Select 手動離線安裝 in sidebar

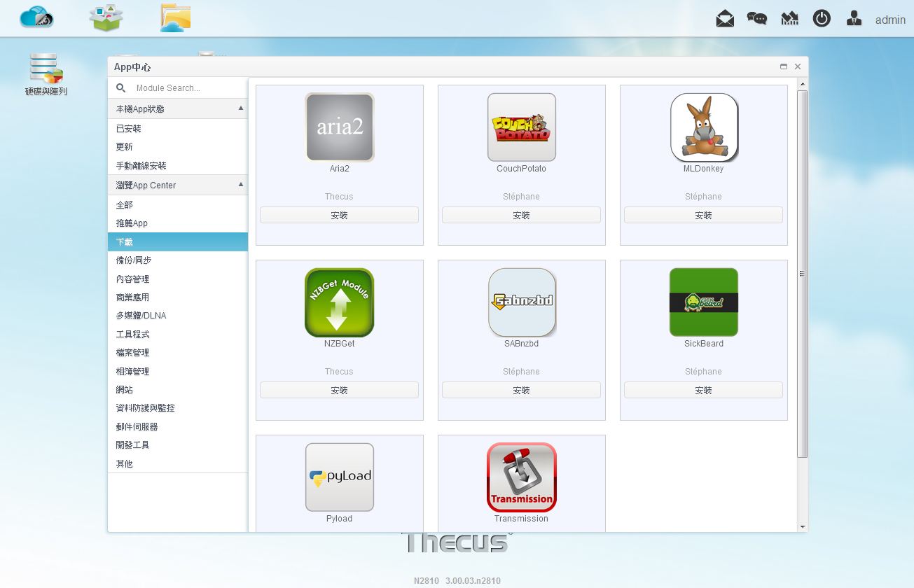178,166
